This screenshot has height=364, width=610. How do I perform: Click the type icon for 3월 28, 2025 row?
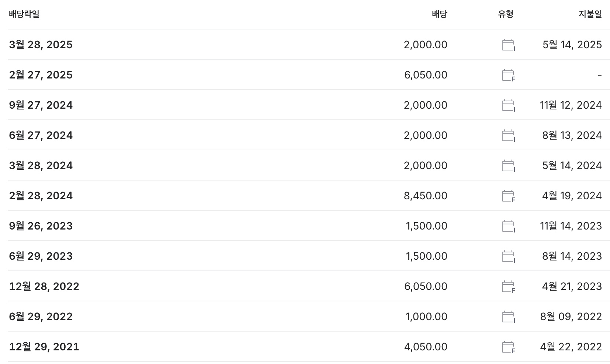508,45
